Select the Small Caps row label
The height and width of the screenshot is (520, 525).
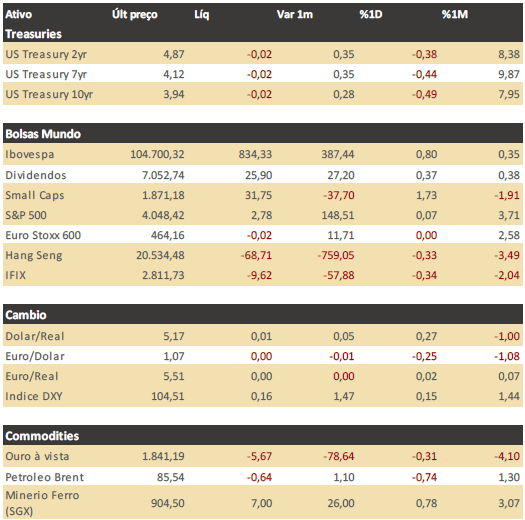coord(35,195)
